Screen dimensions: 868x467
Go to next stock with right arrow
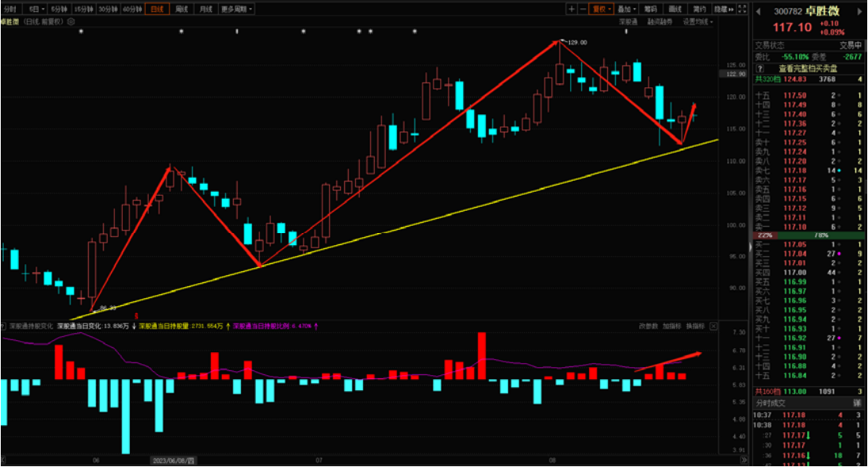[860, 12]
